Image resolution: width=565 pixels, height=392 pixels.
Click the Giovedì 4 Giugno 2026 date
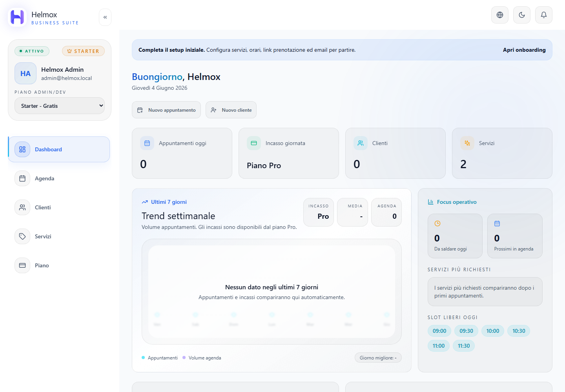pos(159,88)
